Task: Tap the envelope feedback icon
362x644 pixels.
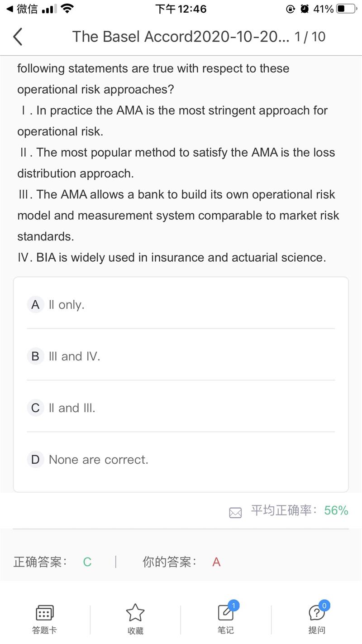Action: (x=235, y=512)
